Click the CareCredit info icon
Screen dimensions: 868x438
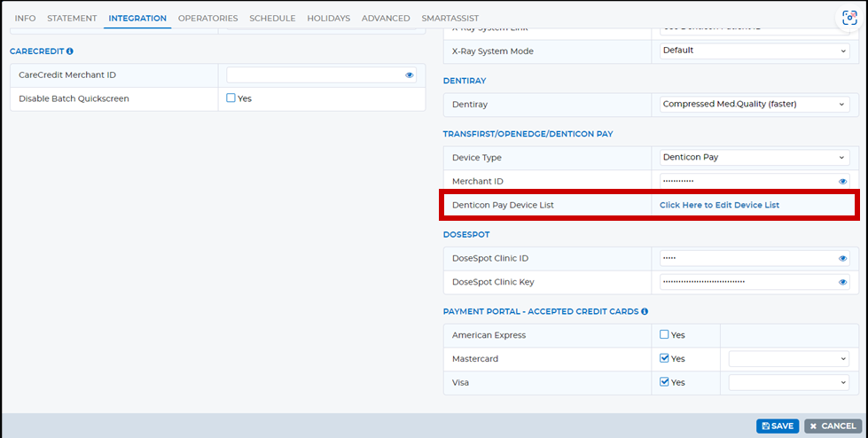70,51
